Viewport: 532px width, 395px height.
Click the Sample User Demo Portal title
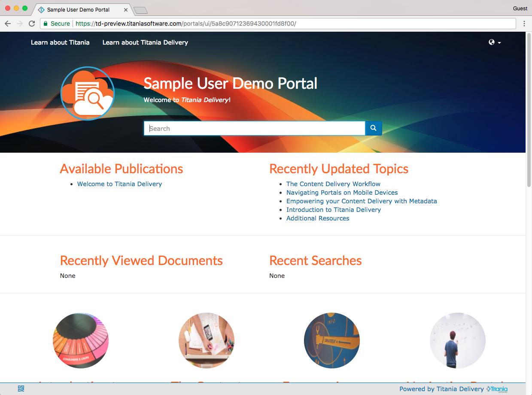(x=231, y=83)
